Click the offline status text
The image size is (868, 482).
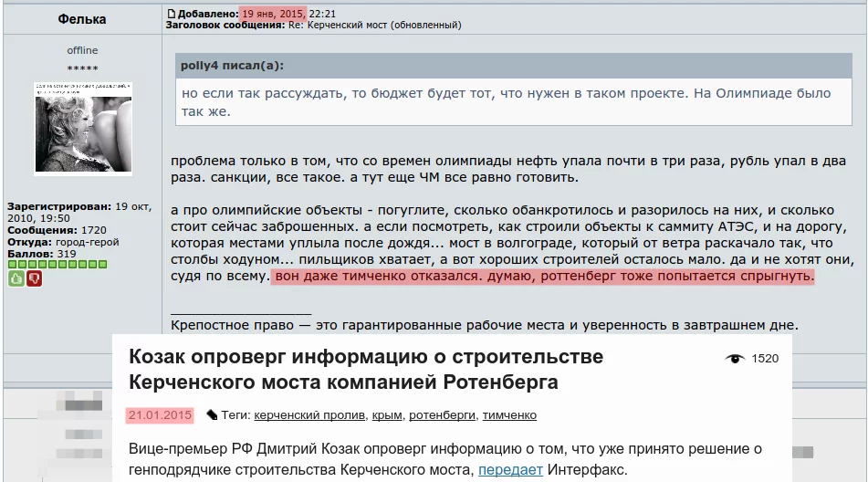(x=82, y=50)
